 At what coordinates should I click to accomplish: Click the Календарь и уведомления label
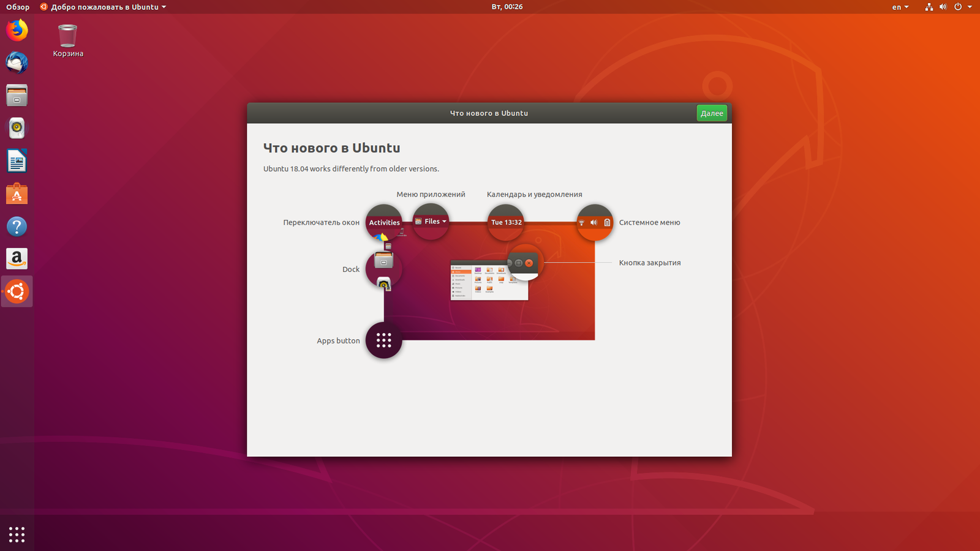(x=535, y=195)
